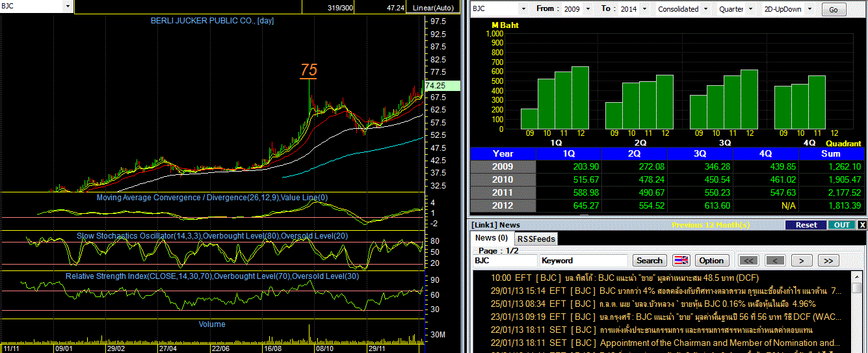Click the 550.23 cell
868x353 pixels.
(700, 193)
